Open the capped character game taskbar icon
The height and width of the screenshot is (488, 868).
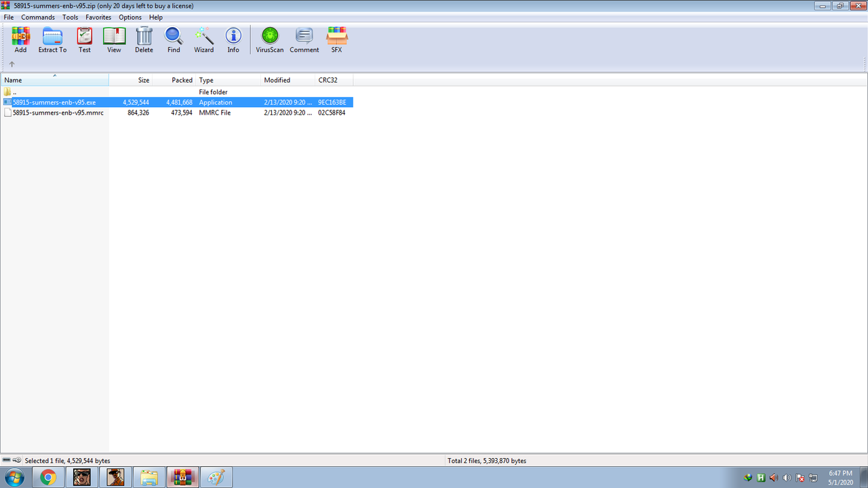pos(115,477)
